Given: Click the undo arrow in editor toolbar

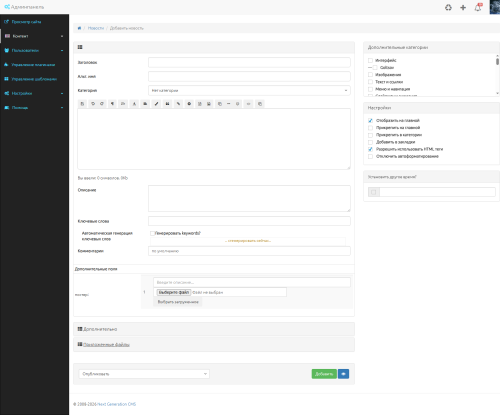Looking at the screenshot, I should coord(93,104).
